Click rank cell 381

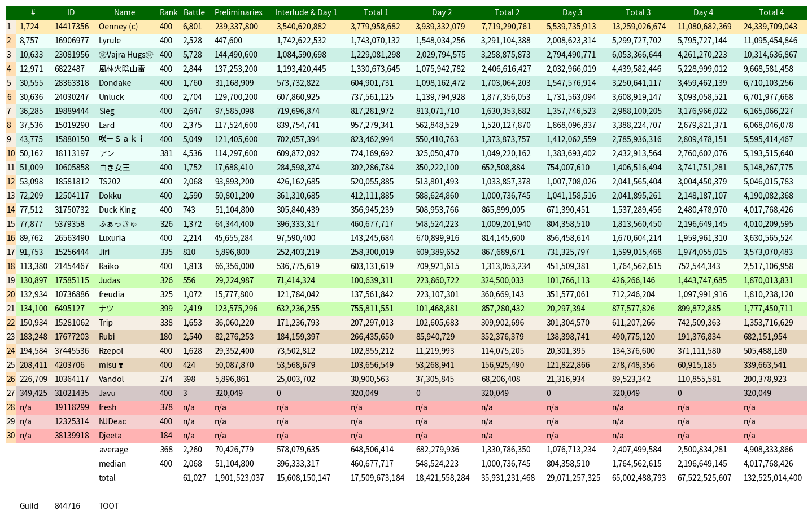(x=166, y=153)
